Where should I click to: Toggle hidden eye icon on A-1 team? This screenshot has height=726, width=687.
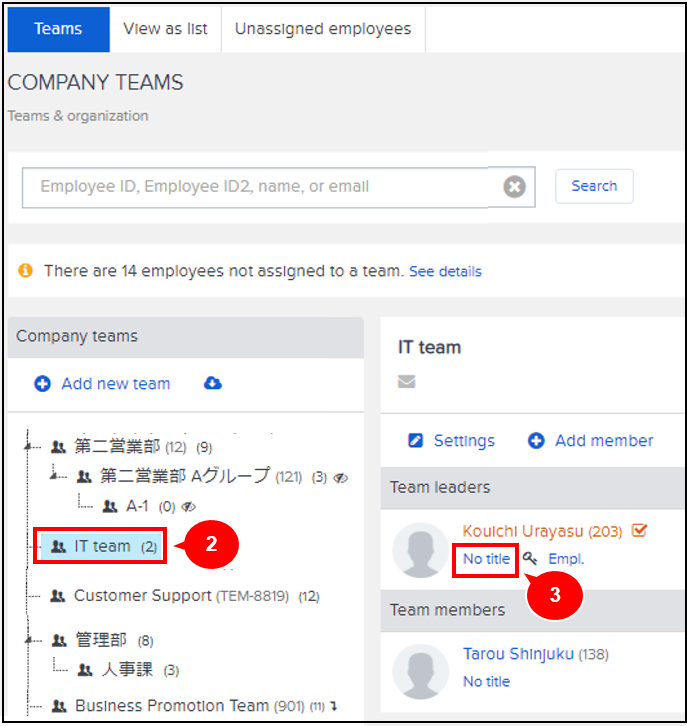[x=188, y=507]
